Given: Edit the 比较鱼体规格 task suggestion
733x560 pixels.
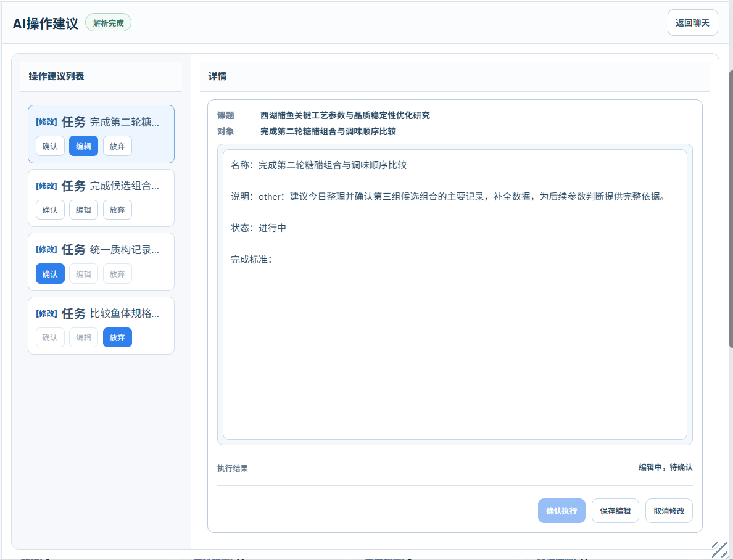Looking at the screenshot, I should (84, 337).
